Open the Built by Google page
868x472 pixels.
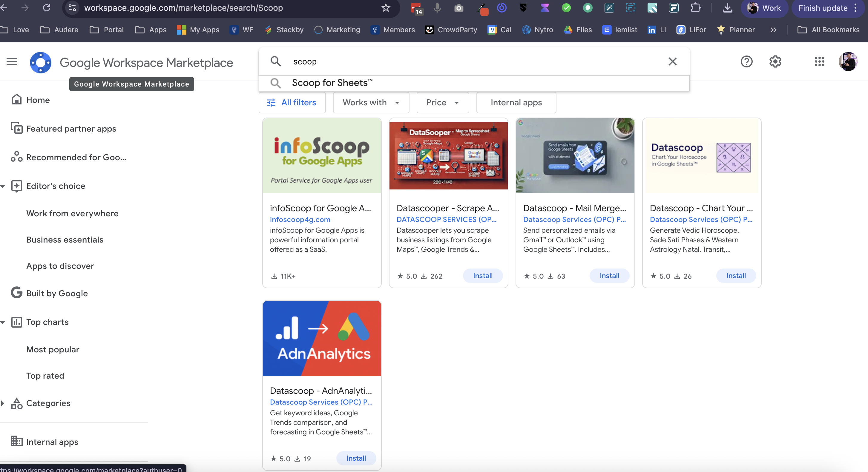click(x=57, y=293)
